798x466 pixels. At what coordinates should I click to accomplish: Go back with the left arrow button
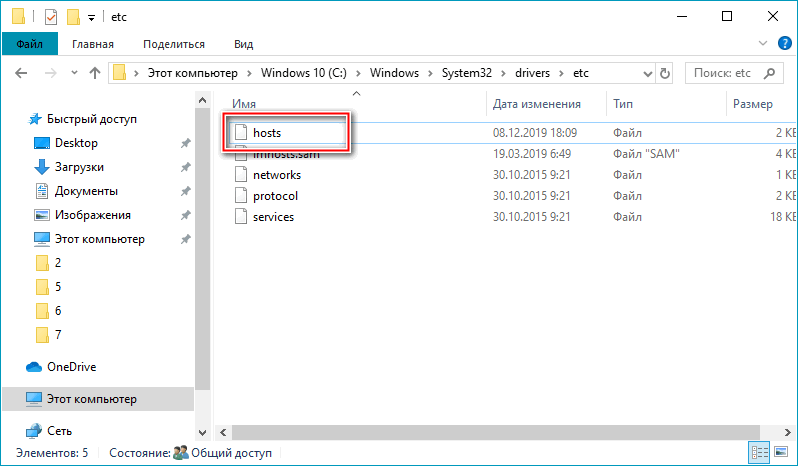tap(21, 73)
